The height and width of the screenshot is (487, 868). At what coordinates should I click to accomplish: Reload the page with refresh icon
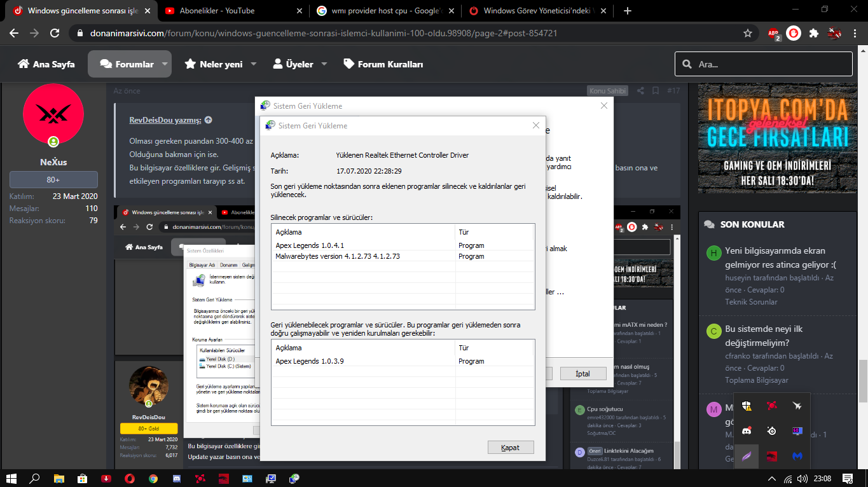[55, 33]
